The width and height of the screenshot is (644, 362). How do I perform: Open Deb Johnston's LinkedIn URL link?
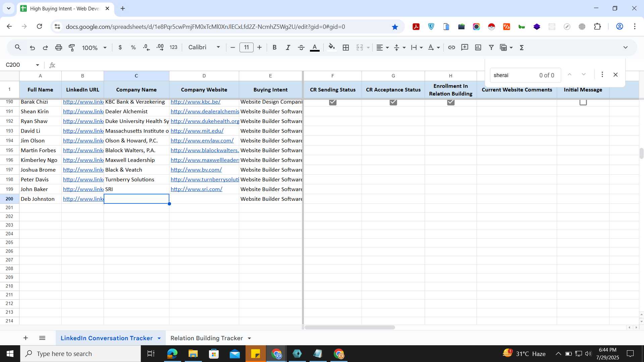click(83, 199)
